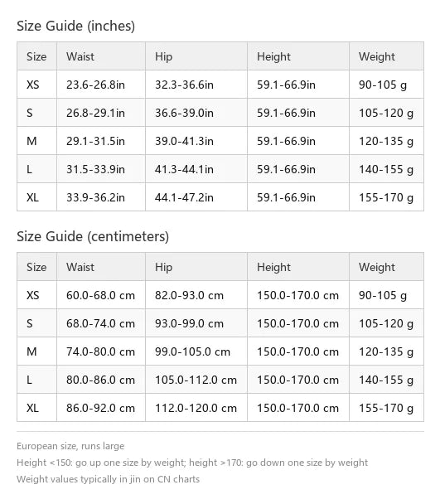Click the jin on CN charts note
Viewport: 440px width, 504px height.
click(108, 479)
